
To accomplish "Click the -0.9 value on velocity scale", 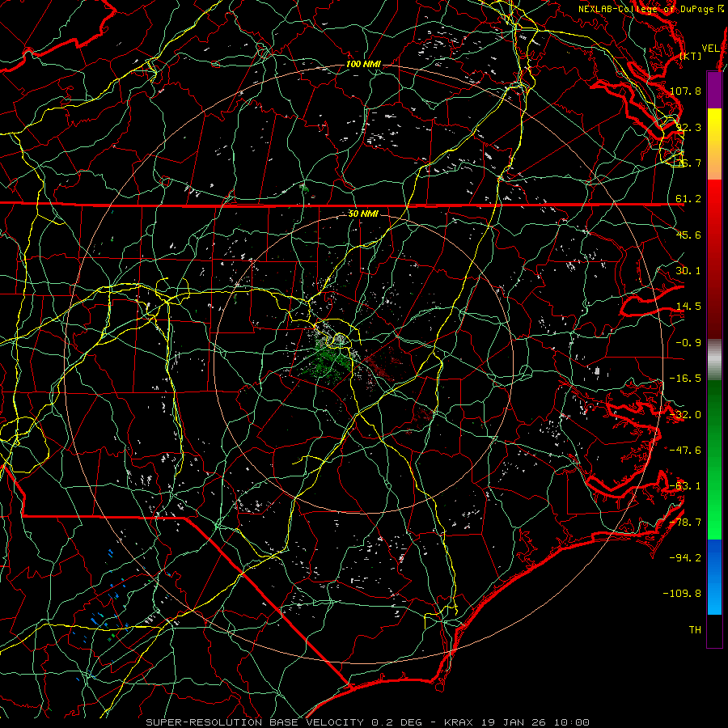I will tap(688, 343).
